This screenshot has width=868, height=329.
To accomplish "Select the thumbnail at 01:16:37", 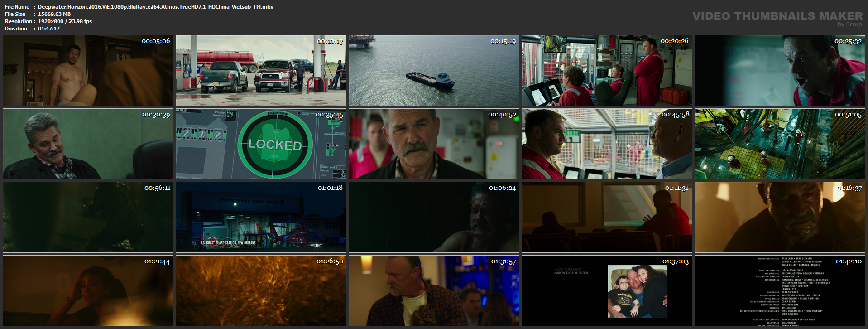I will [780, 217].
